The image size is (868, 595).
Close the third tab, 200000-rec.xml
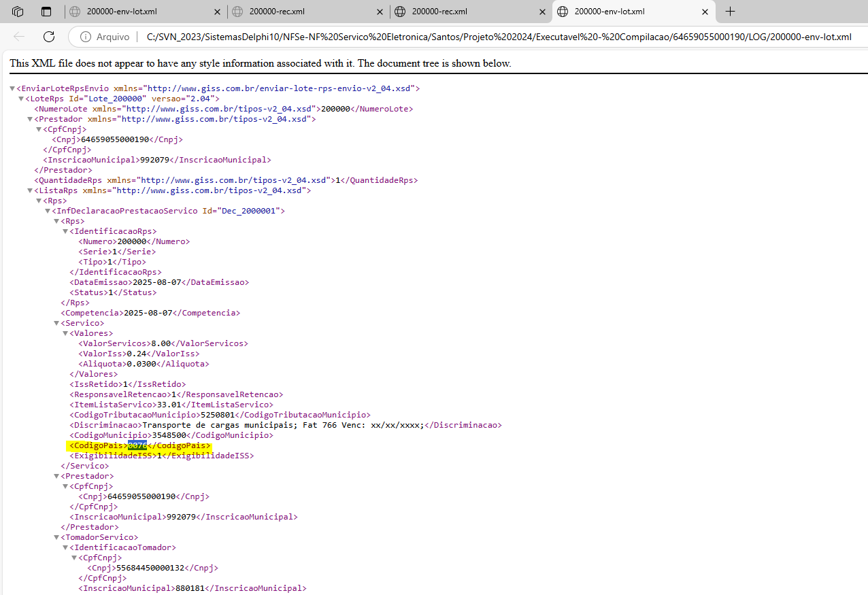(542, 12)
